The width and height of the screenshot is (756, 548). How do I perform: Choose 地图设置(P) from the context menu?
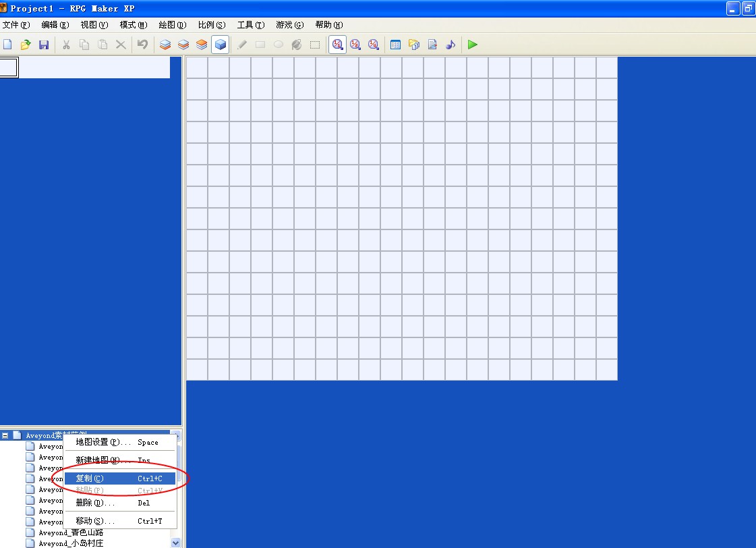click(119, 442)
